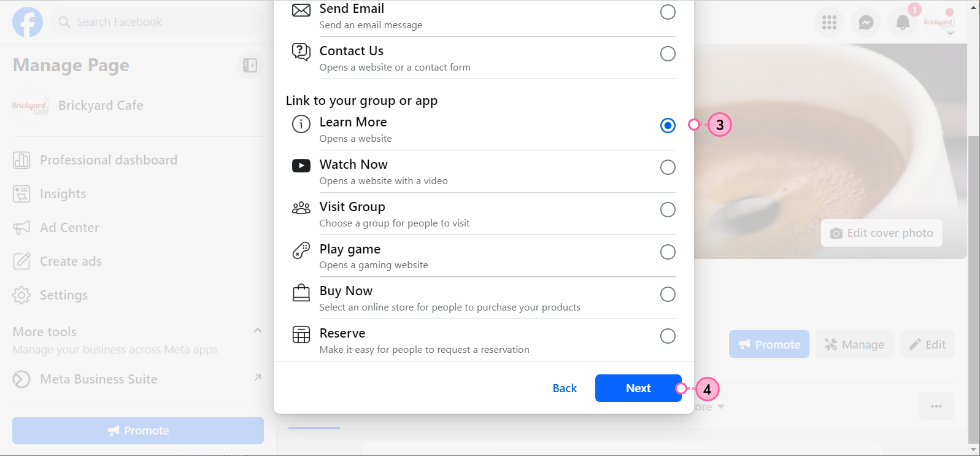Click the Search Facebook input field
980x456 pixels.
click(x=157, y=22)
